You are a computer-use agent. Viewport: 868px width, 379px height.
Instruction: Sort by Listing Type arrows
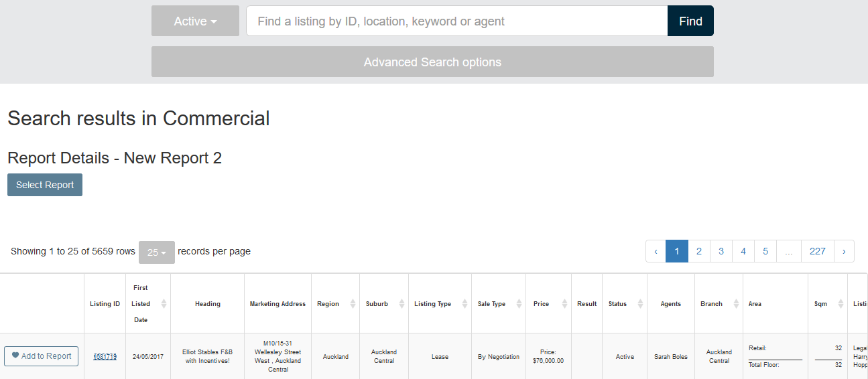pos(464,304)
